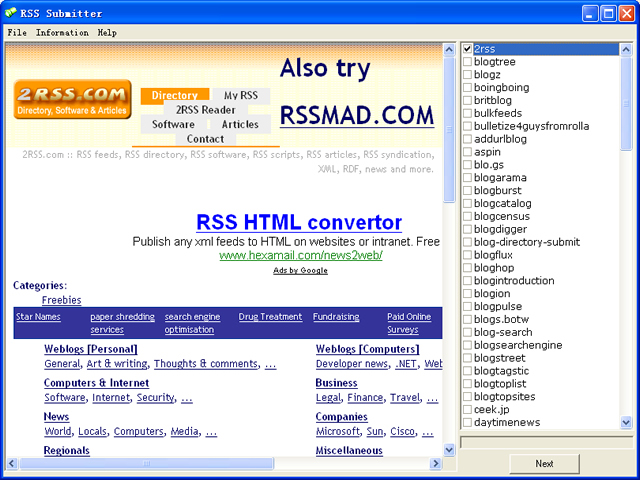Open the RSS HTML convertor ad link
This screenshot has width=640, height=480.
pos(299,222)
